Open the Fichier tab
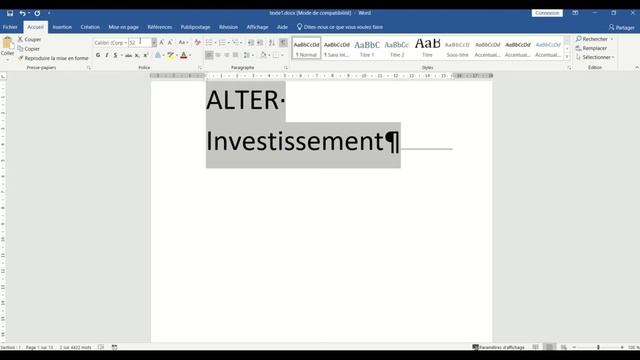 pos(10,27)
